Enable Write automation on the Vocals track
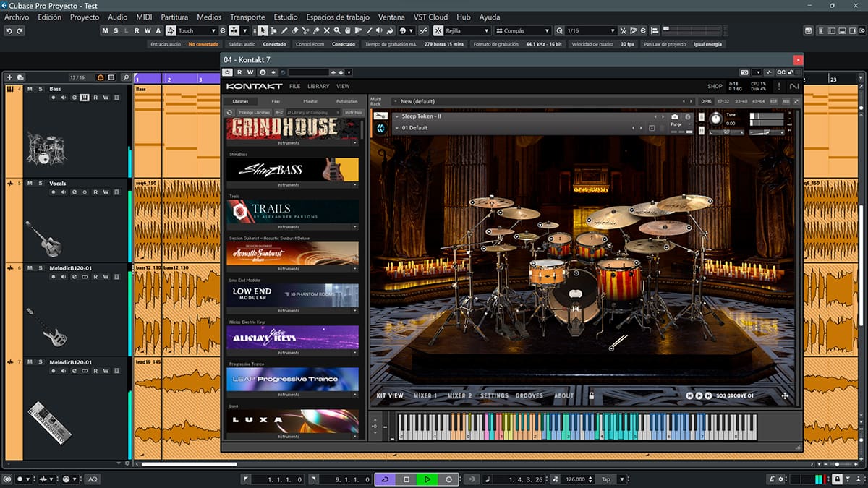 coord(106,192)
